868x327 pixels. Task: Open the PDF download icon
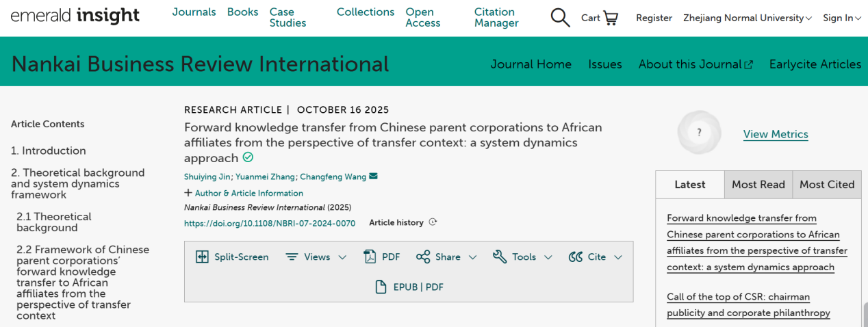pos(370,257)
